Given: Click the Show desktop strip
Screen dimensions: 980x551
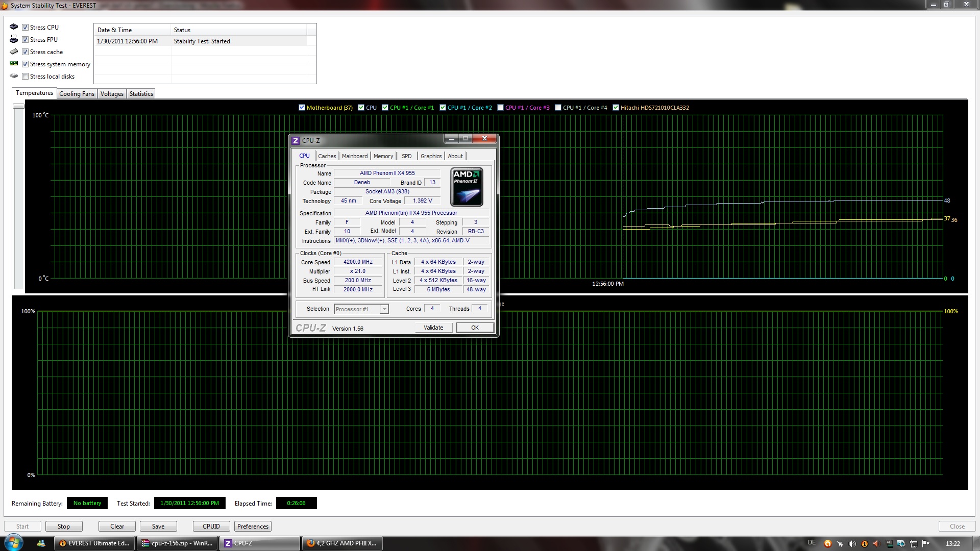Looking at the screenshot, I should [x=975, y=543].
